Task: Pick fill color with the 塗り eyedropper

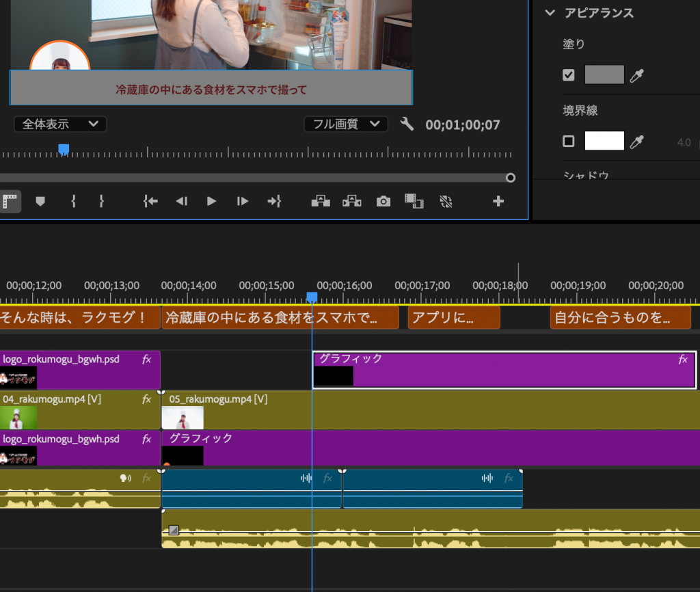Action: click(636, 75)
